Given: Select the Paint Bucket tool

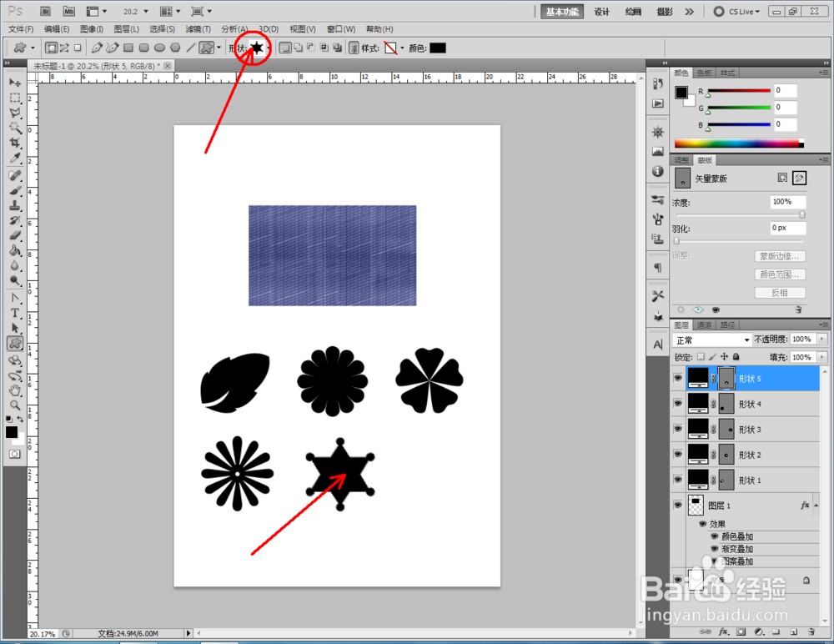Looking at the screenshot, I should (x=15, y=251).
